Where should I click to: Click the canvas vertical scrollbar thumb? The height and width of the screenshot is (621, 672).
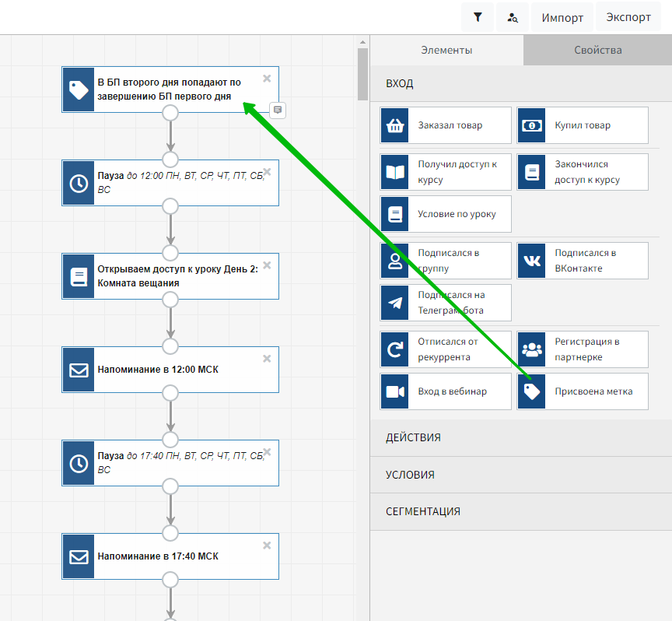coord(362,74)
